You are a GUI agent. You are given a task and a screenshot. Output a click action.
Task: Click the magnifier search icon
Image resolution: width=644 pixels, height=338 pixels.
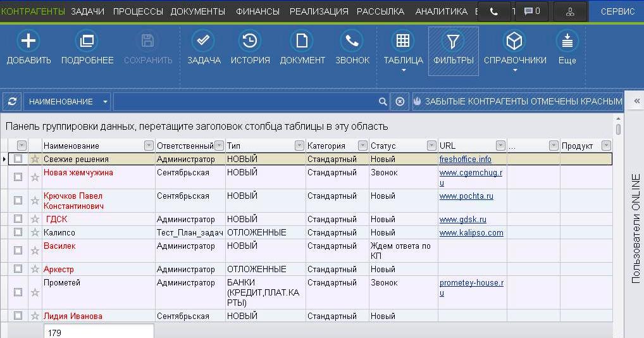pyautogui.click(x=382, y=101)
